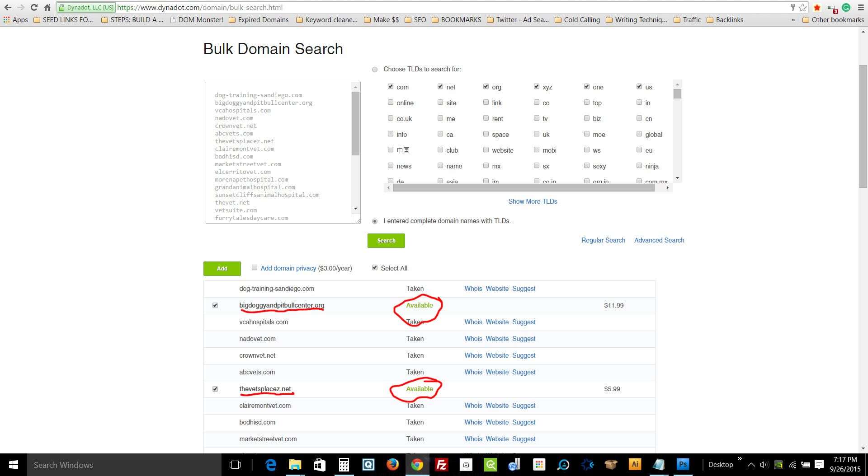Screen dimensions: 868x476
Task: Bookmark this page with the star icon
Action: pos(803,8)
